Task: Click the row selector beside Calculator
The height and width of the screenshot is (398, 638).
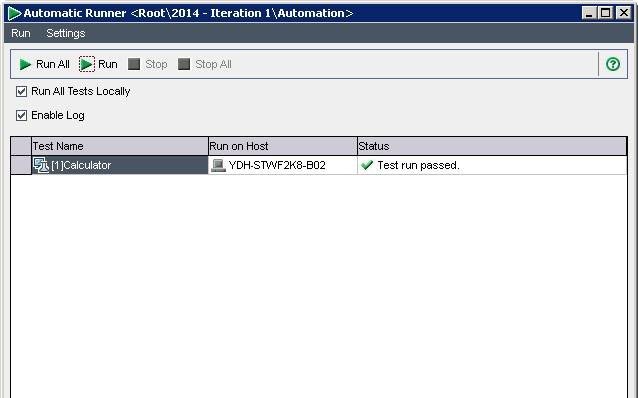Action: pos(21,165)
